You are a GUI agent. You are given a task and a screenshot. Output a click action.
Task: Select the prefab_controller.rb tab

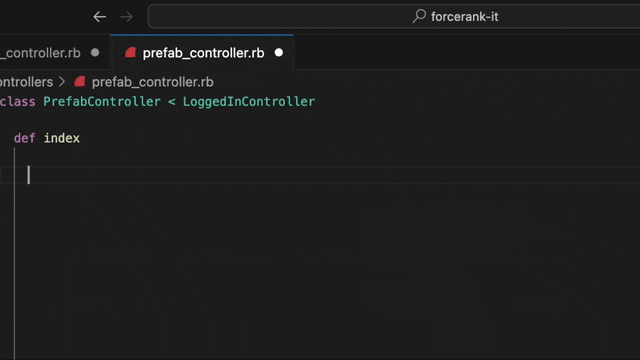coord(203,53)
